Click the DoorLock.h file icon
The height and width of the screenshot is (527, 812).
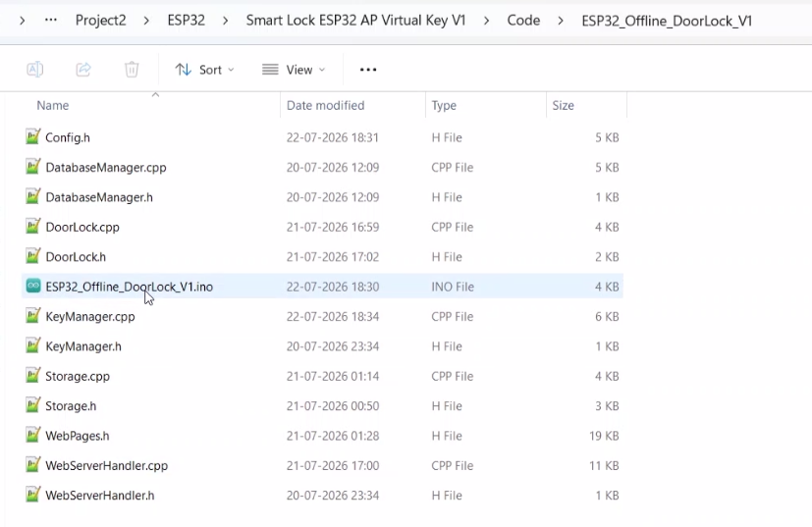tap(32, 256)
